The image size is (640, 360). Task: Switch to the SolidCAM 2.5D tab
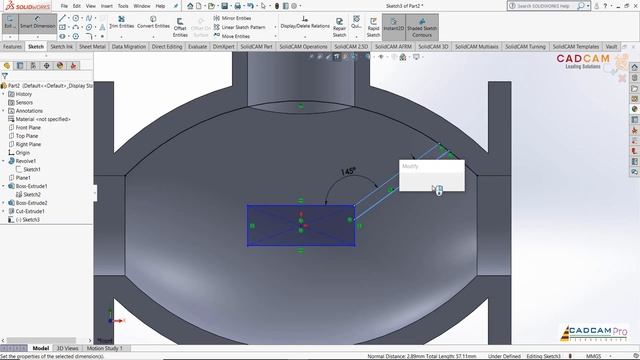point(351,47)
